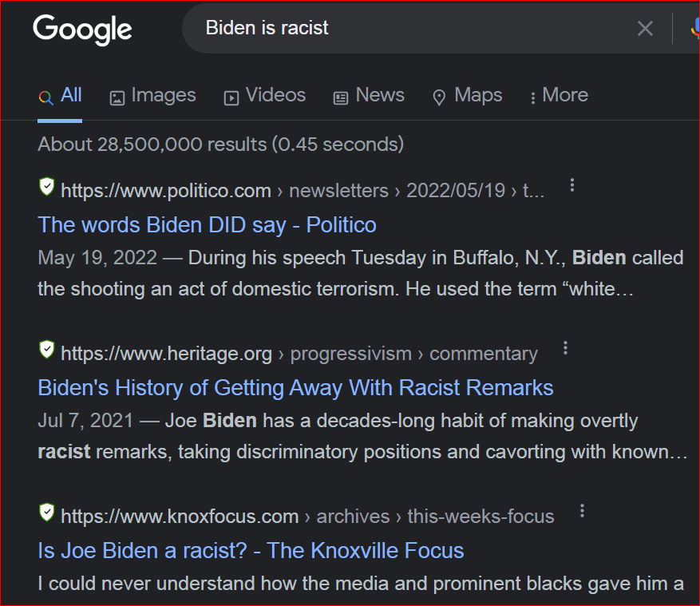
Task: Open the "Biden's History of Getting Away" result
Action: pyautogui.click(x=295, y=388)
